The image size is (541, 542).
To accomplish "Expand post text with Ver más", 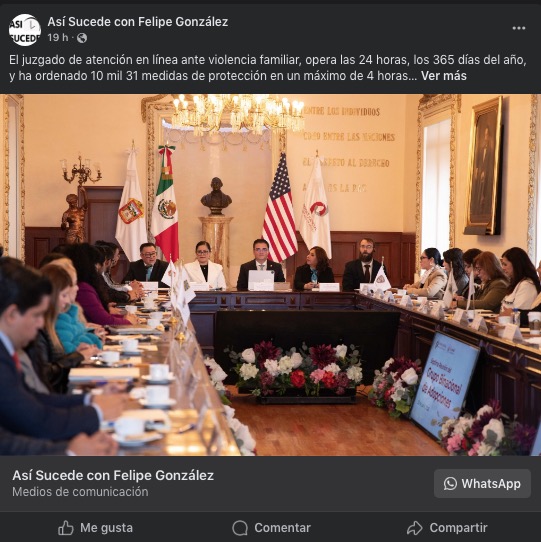I will tap(444, 76).
